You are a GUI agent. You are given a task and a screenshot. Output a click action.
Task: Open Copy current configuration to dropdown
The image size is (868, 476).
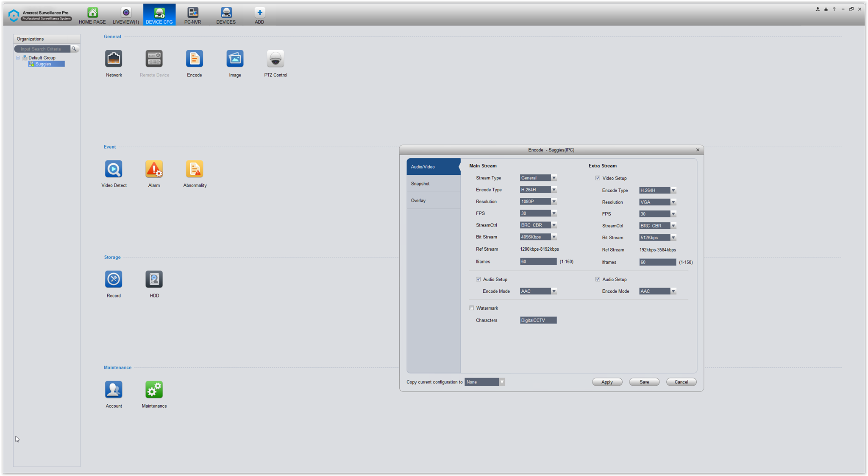click(x=485, y=382)
